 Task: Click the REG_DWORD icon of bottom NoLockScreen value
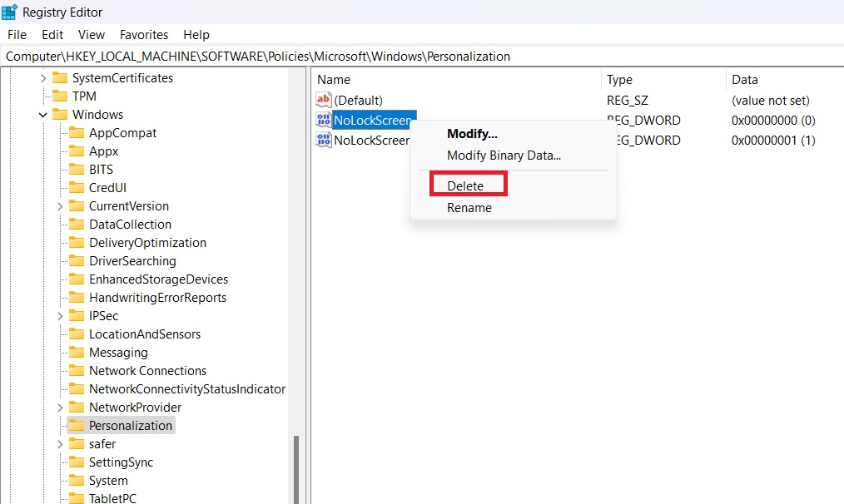(324, 140)
